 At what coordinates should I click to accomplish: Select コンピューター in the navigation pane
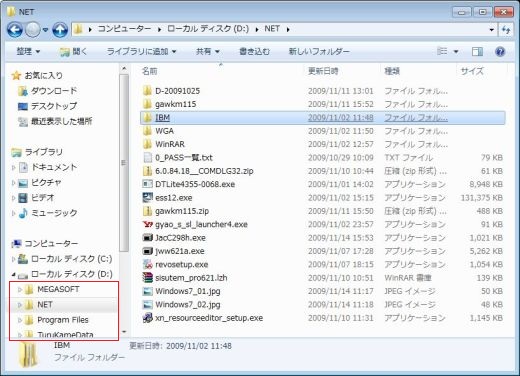(51, 244)
